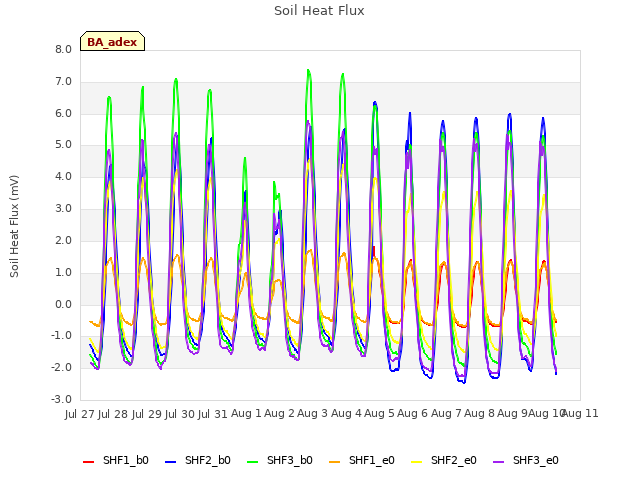Click the 2.0 y-axis tick label

64,240
